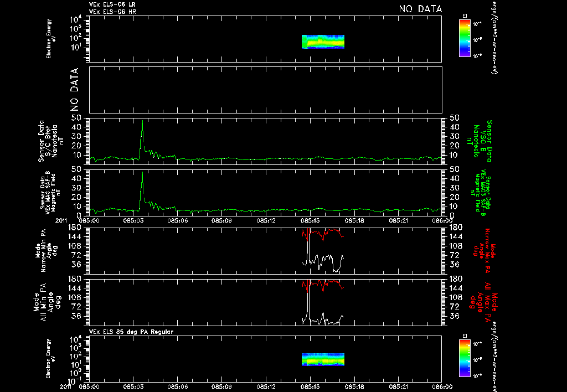Click the electron spectrogram block in the 85 deg PA panel
Image resolution: width=567 pixels, height=392 pixels.
click(x=323, y=359)
